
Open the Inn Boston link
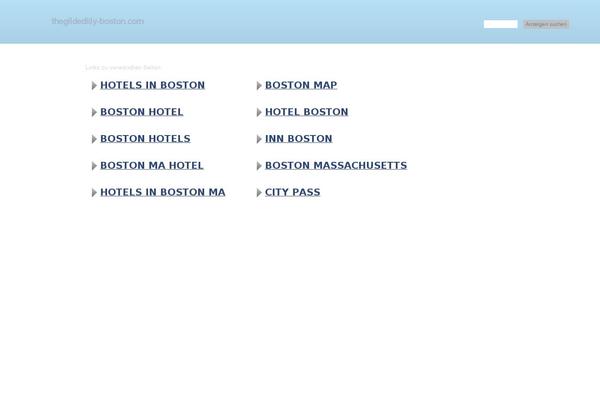[298, 139]
